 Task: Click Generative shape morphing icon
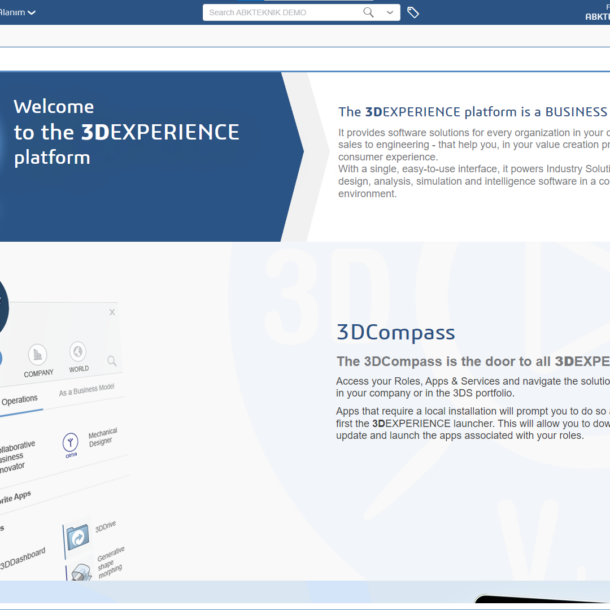point(81,573)
